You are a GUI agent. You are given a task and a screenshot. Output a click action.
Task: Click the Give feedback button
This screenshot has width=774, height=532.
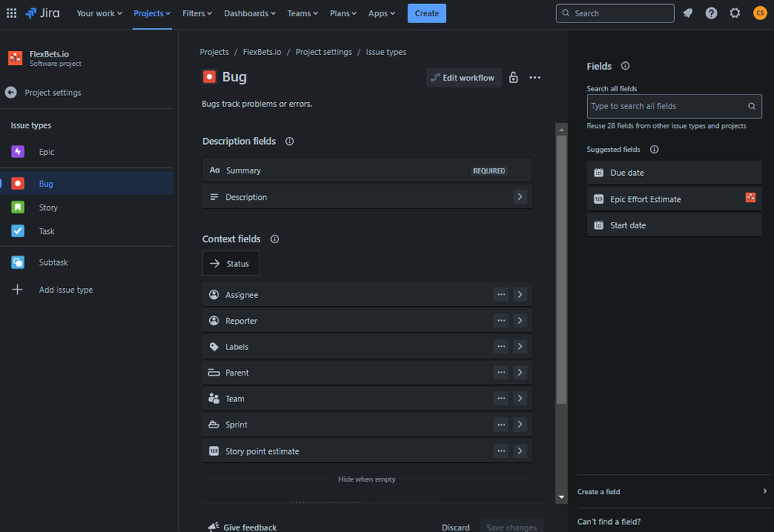[243, 527]
